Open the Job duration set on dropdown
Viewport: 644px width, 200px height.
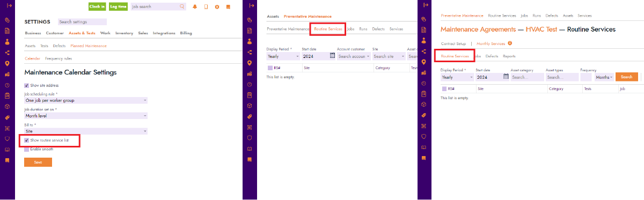[x=86, y=115]
